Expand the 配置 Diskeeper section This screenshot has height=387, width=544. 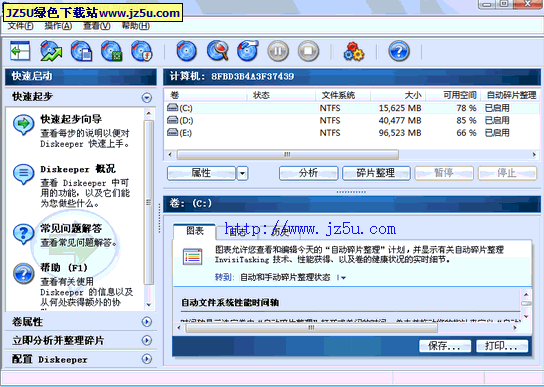pyautogui.click(x=147, y=359)
